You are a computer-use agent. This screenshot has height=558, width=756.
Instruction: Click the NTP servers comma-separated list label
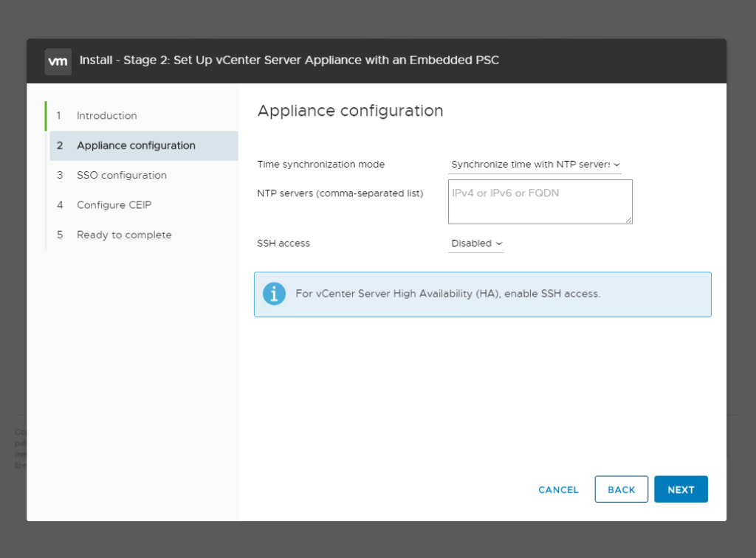(x=340, y=193)
